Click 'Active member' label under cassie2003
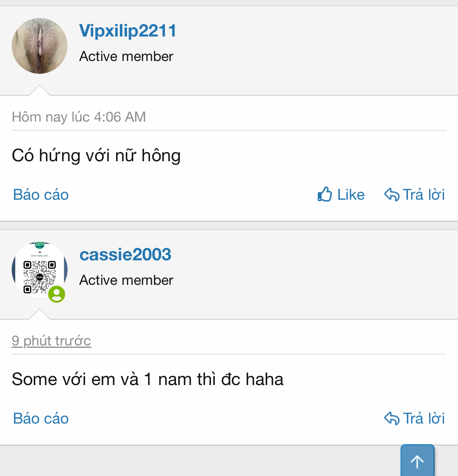The width and height of the screenshot is (458, 476). click(x=126, y=280)
